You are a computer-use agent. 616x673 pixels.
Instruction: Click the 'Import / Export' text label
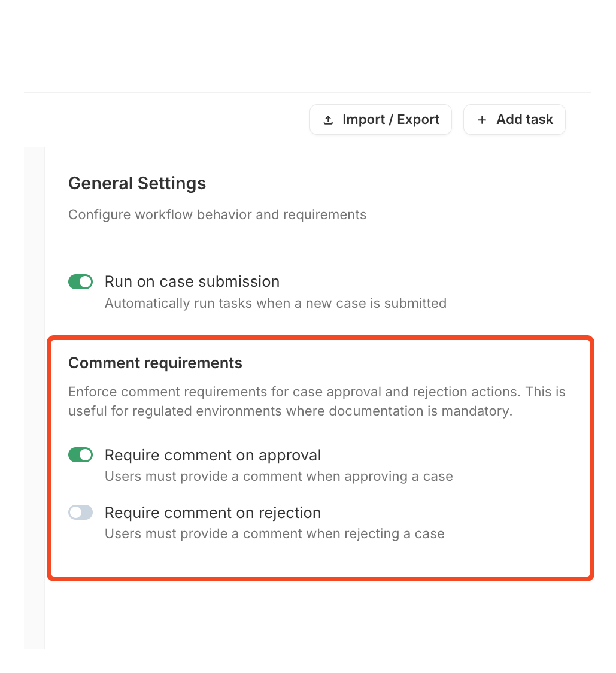[391, 120]
